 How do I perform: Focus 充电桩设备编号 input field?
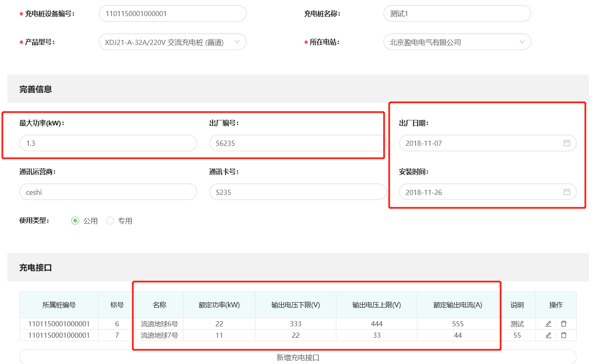point(172,14)
